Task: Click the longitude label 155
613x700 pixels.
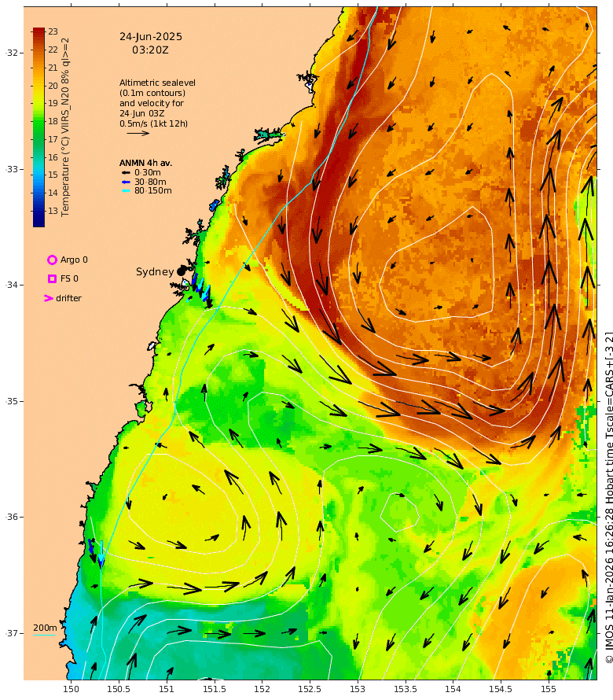Action: point(549,689)
